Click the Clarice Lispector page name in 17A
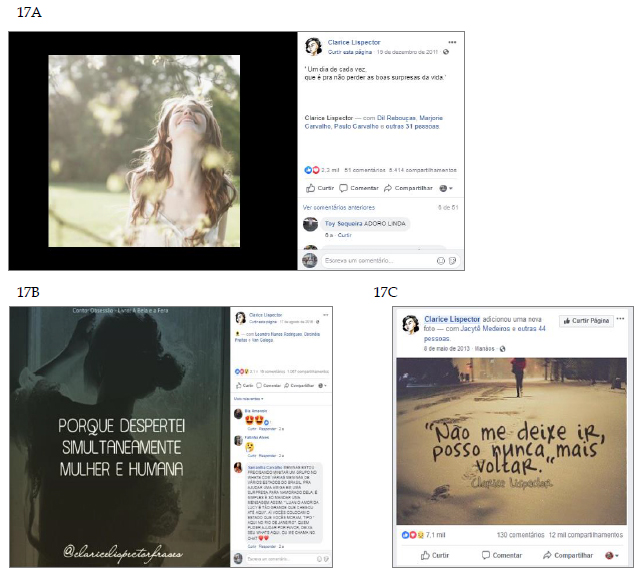643x578 pixels. (x=354, y=42)
